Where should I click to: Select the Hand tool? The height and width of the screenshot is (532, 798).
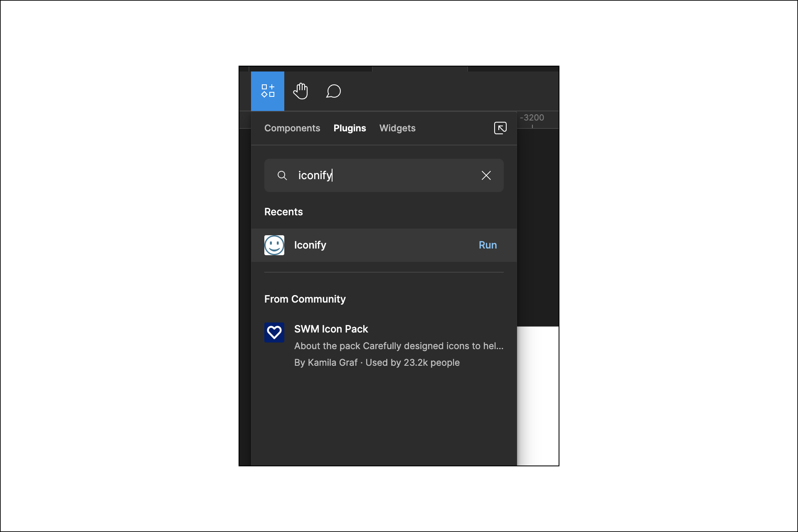point(300,91)
